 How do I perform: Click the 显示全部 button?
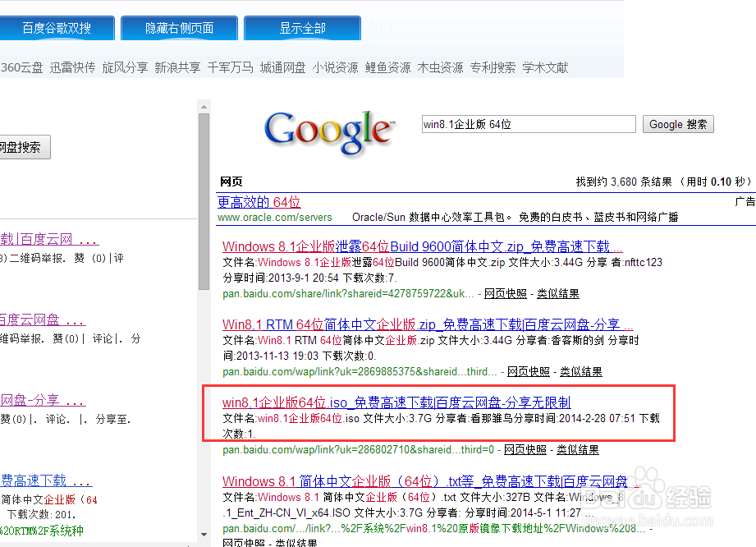(x=303, y=28)
